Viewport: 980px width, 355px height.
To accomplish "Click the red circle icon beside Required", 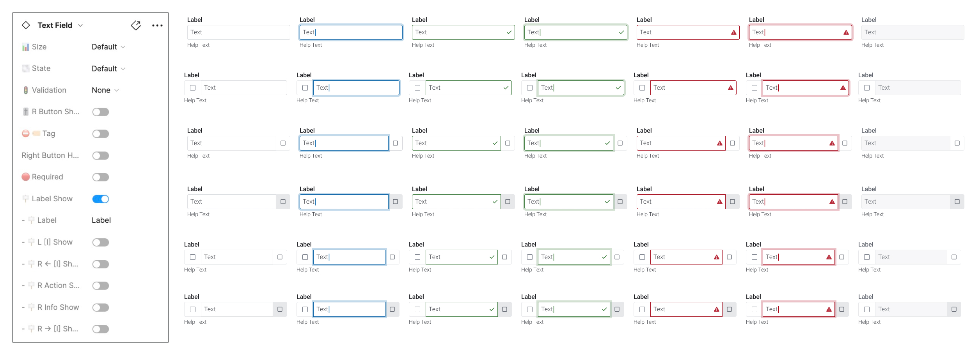I will 25,177.
